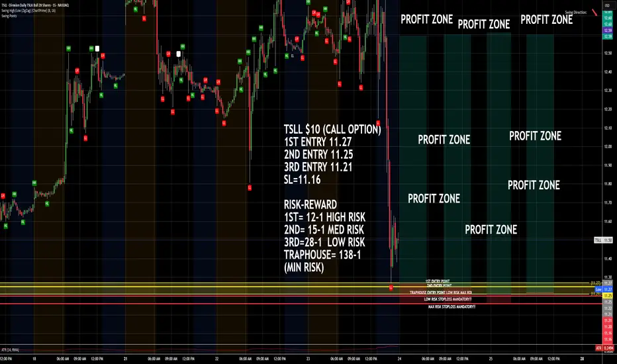The height and width of the screenshot is (364, 617).
Task: Select the ATR 0.2494 value label
Action: click(x=604, y=348)
